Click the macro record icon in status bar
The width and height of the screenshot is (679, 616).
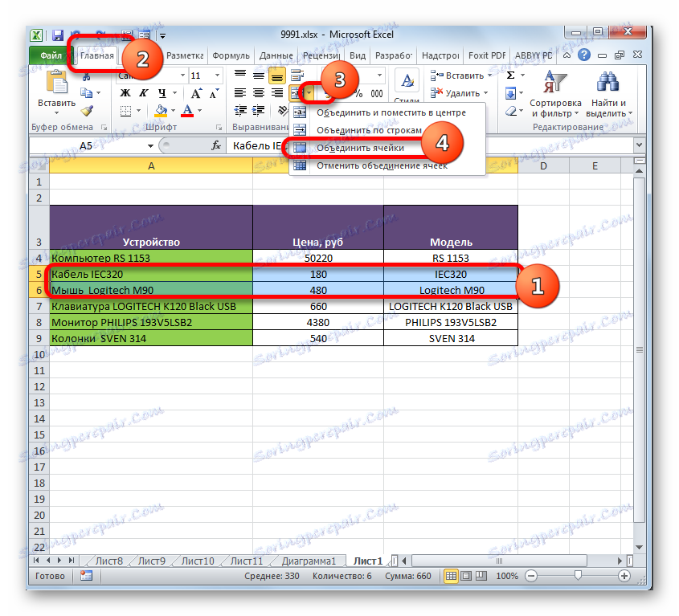[x=86, y=576]
